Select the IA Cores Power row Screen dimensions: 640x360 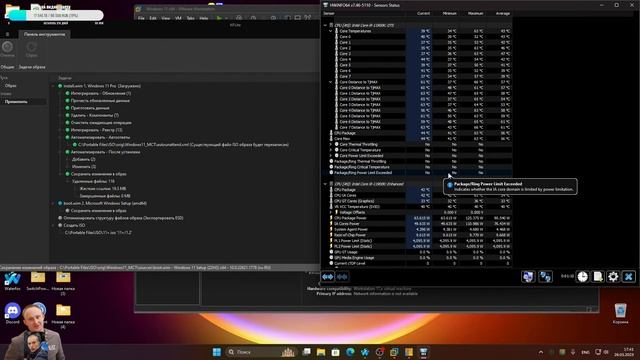[418, 224]
